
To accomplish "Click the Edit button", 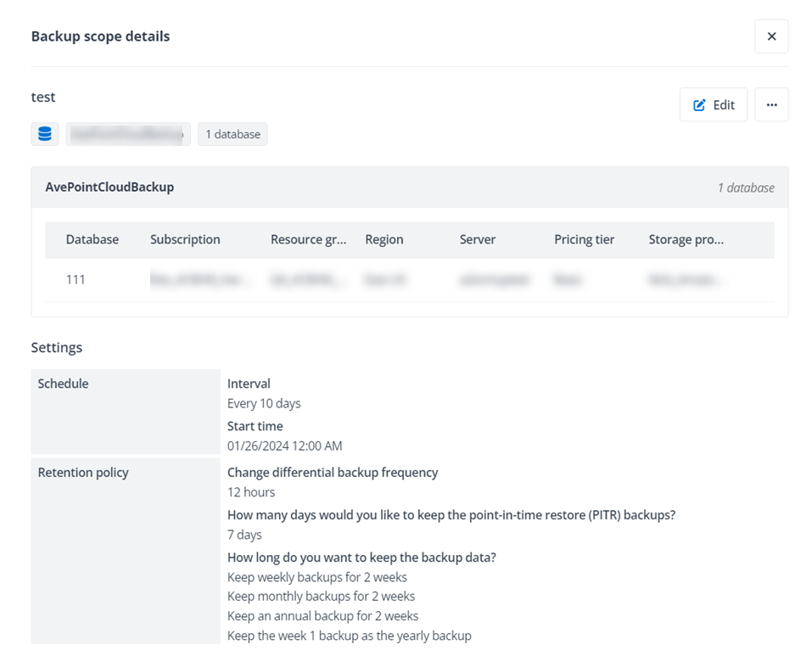I will pyautogui.click(x=714, y=104).
